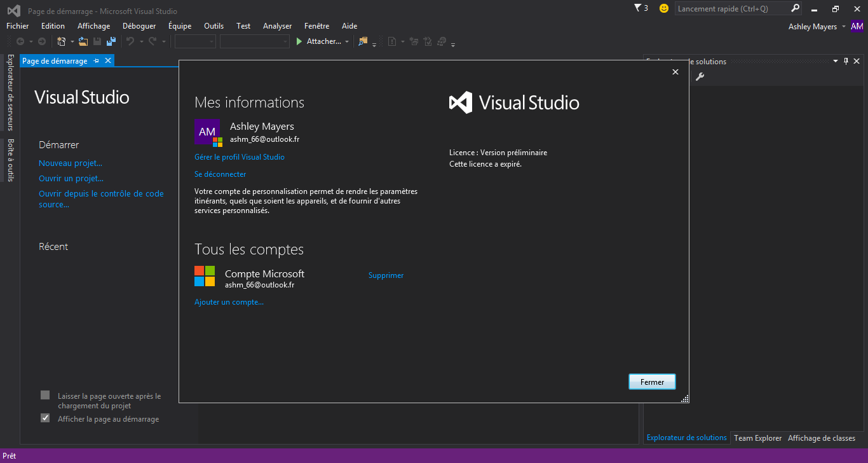Click the Redo arrow icon
The width and height of the screenshot is (868, 463).
tap(153, 41)
